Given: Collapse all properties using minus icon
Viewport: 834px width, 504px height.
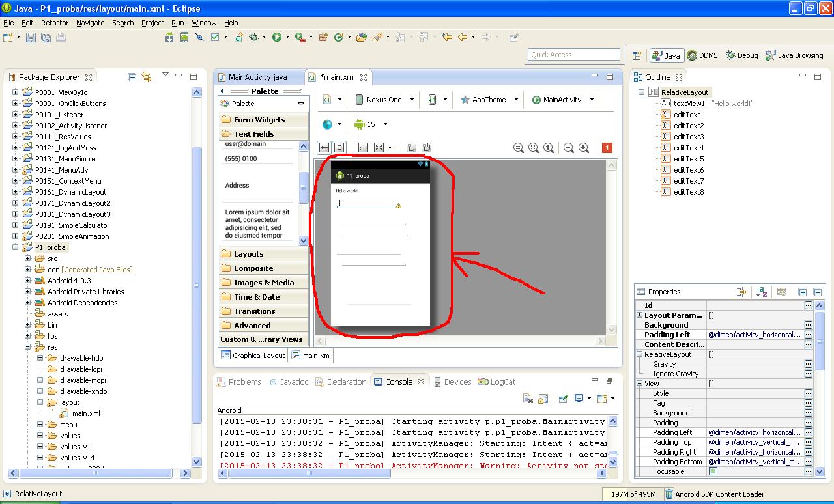Looking at the screenshot, I should [818, 292].
